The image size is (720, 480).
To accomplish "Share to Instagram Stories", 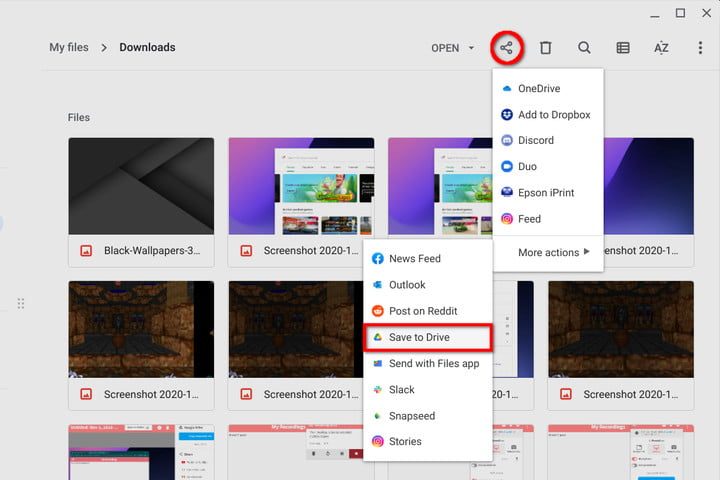I will pyautogui.click(x=428, y=441).
